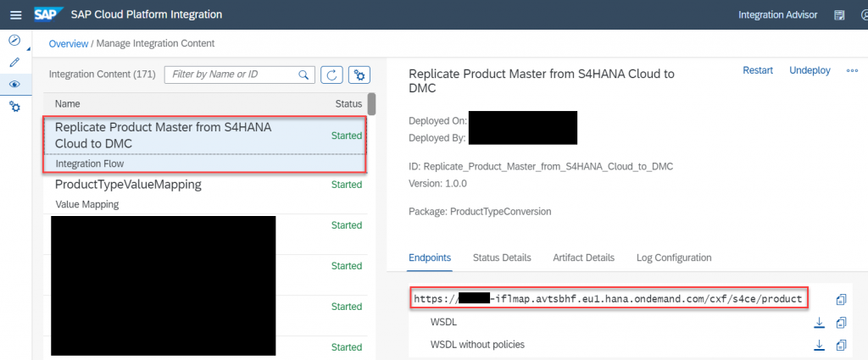This screenshot has width=868, height=360.
Task: Select the ProductTypeValueMapping row
Action: 204,193
